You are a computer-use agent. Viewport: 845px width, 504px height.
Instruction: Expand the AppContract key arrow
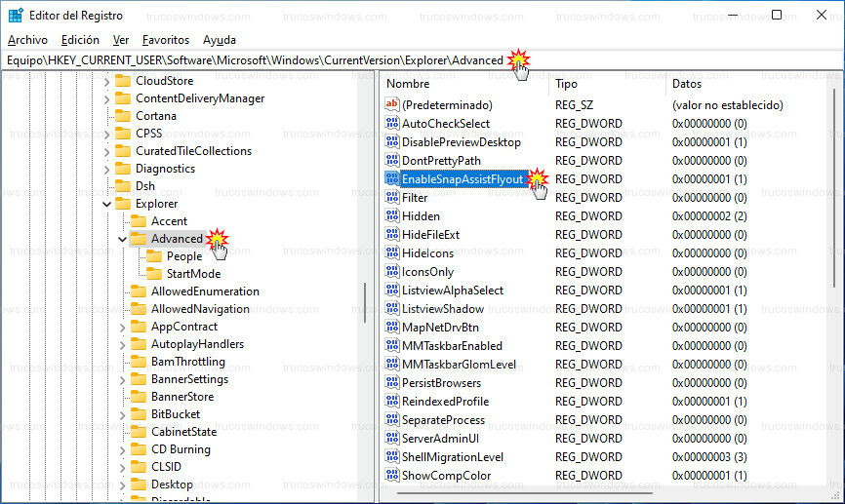click(x=122, y=327)
